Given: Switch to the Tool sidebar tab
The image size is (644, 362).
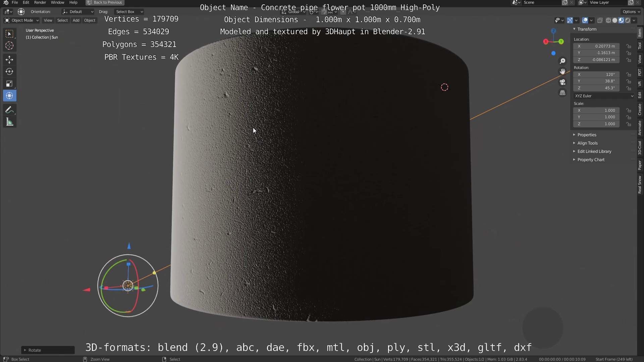Looking at the screenshot, I should pyautogui.click(x=640, y=46).
